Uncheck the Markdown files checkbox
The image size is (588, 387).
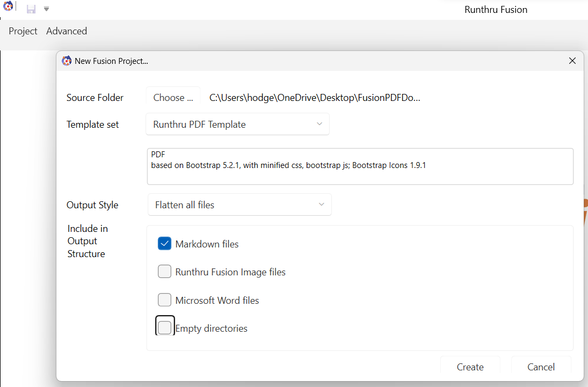pyautogui.click(x=165, y=244)
